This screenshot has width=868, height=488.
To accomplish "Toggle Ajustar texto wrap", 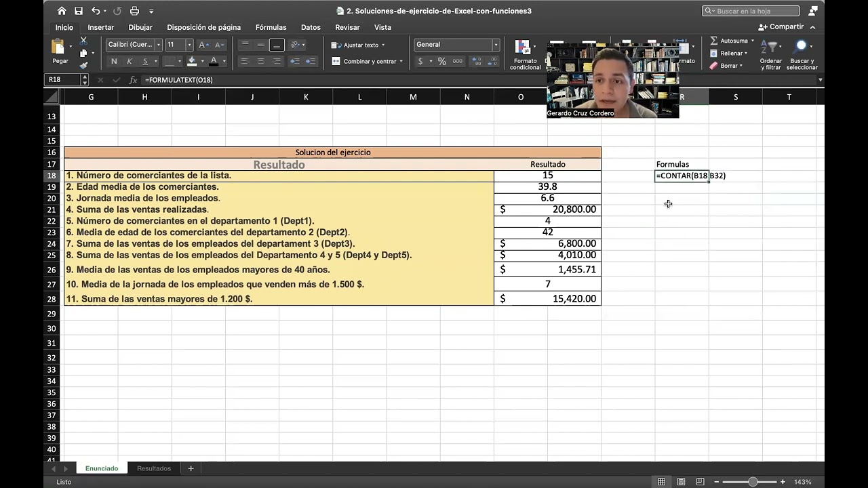I will point(358,45).
